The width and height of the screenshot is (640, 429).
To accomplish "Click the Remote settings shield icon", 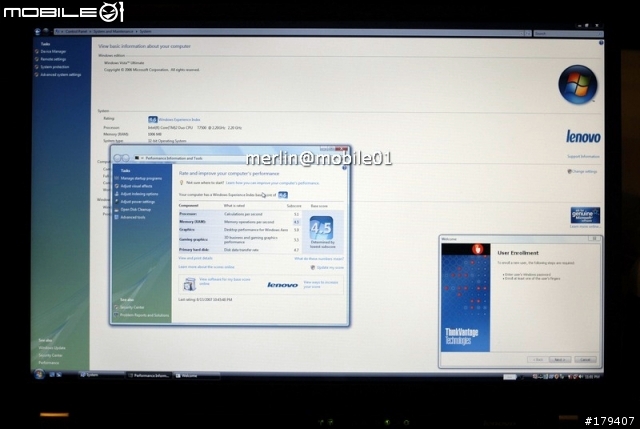I will pyautogui.click(x=37, y=59).
